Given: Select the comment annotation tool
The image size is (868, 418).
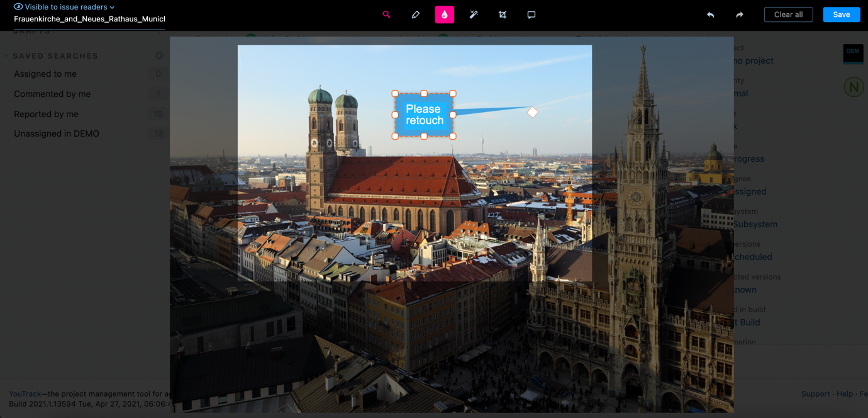Looking at the screenshot, I should (531, 14).
